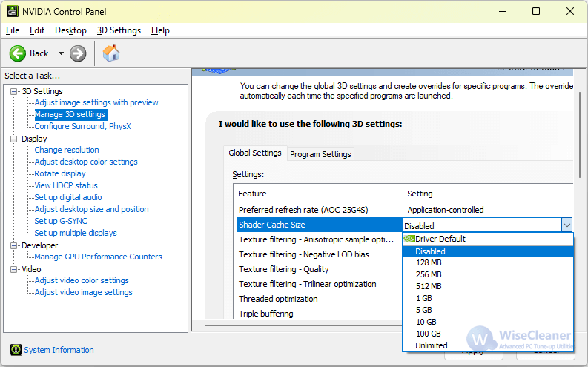Viewport: 588px width, 367px height.
Task: Collapse the Display tree node
Action: click(x=14, y=139)
